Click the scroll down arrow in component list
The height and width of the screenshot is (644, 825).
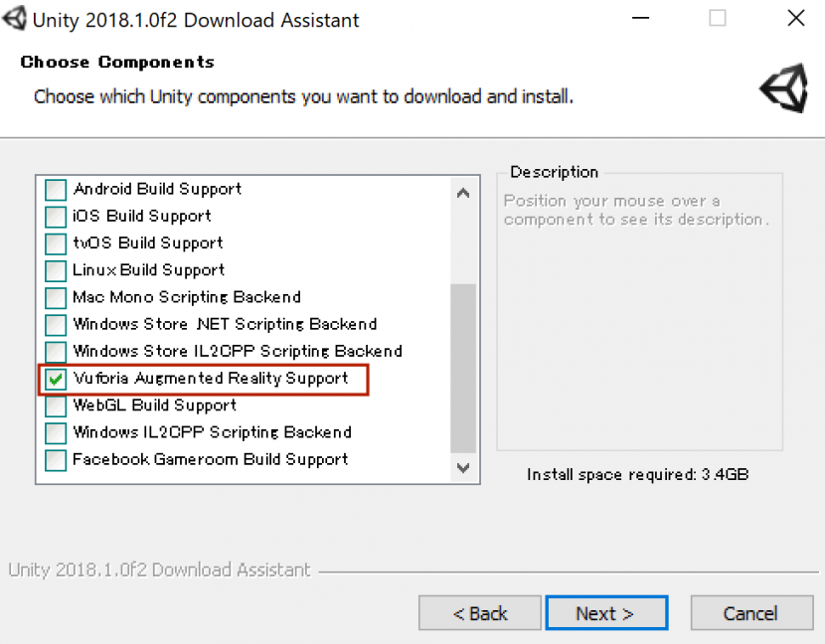pos(463,467)
